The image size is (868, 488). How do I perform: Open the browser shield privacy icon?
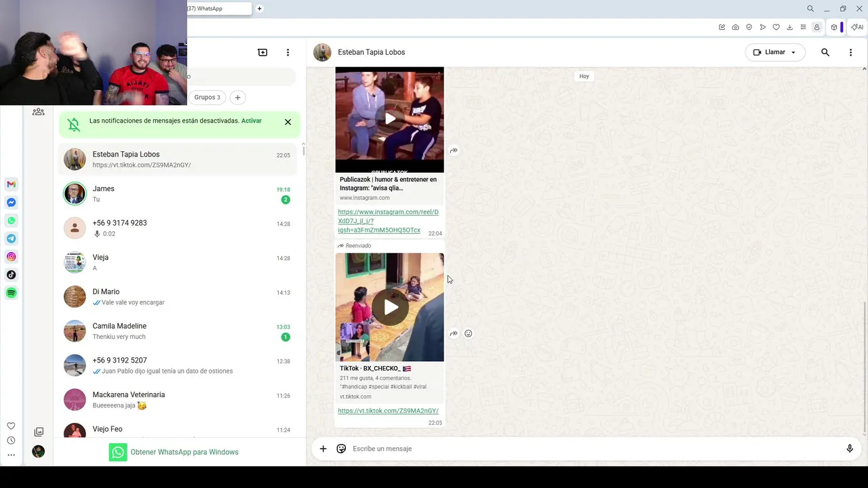pyautogui.click(x=749, y=27)
